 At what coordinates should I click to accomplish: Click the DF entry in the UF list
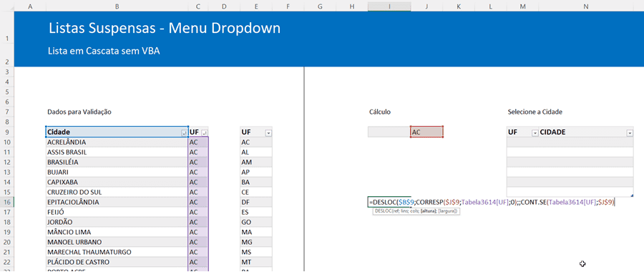[256, 202]
